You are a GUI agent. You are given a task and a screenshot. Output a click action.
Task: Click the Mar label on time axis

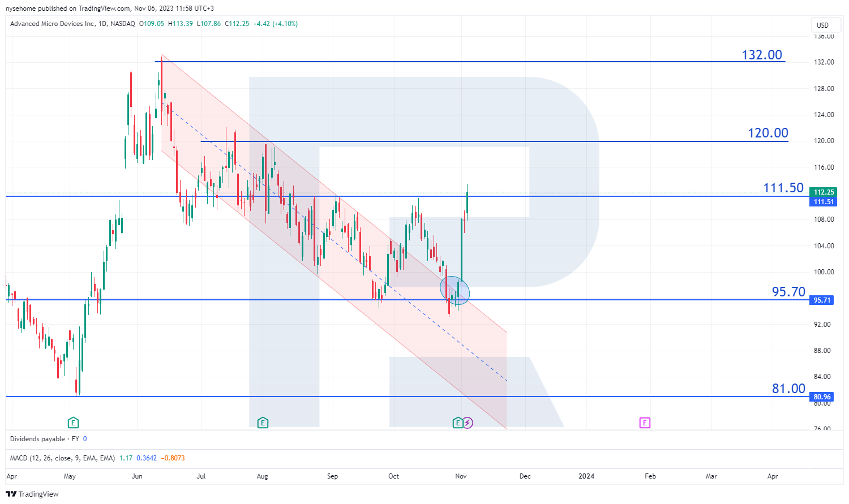[x=711, y=476]
